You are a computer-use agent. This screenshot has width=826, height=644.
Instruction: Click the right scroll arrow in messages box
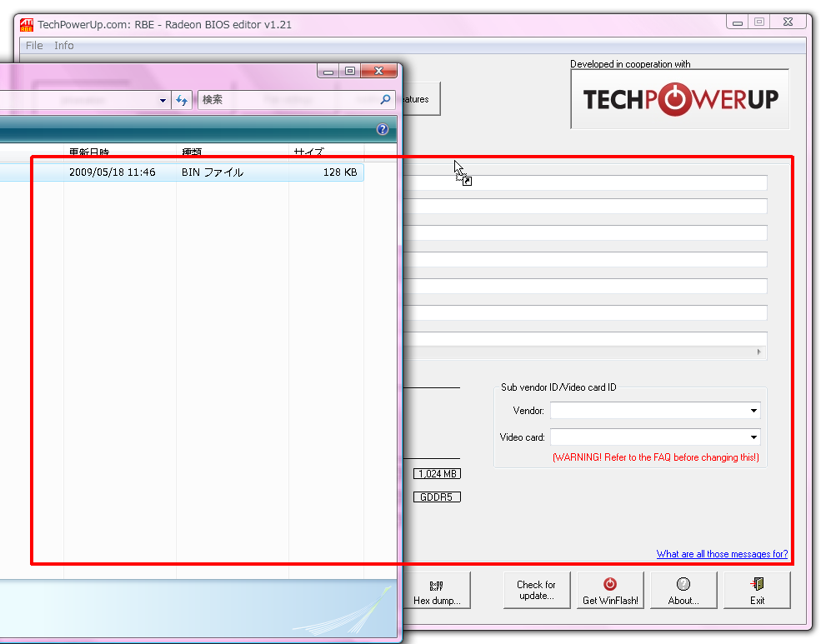pyautogui.click(x=758, y=352)
